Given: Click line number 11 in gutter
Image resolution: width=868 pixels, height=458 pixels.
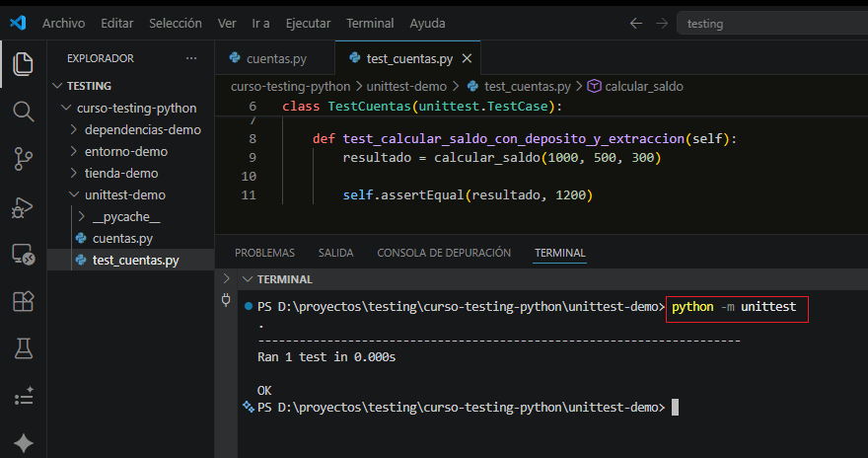Looking at the screenshot, I should tap(249, 194).
